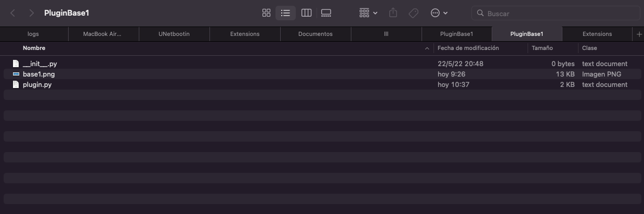Select the list view mode

pyautogui.click(x=285, y=13)
